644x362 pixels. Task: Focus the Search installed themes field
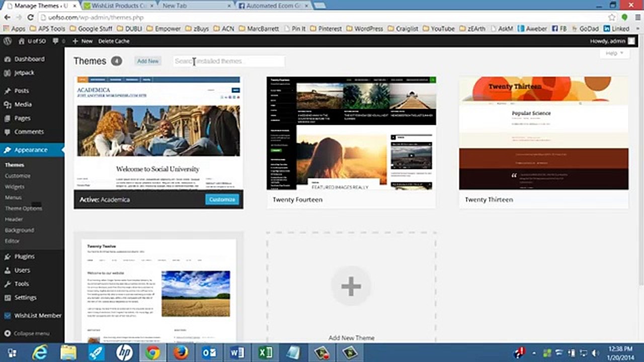click(x=228, y=61)
